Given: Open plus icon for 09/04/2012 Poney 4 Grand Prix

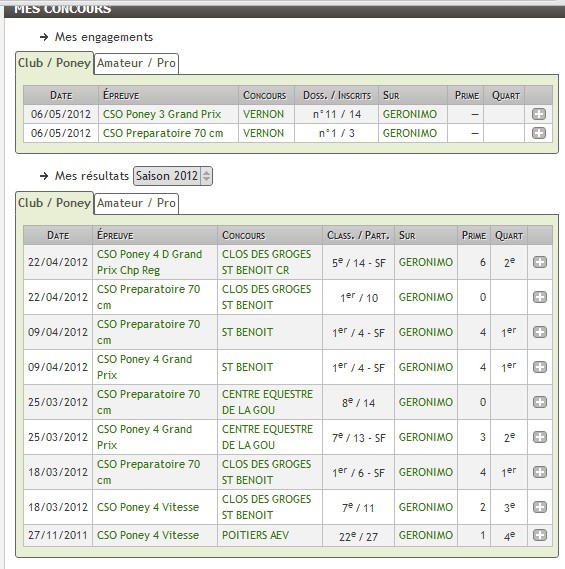Looking at the screenshot, I should (x=540, y=367).
